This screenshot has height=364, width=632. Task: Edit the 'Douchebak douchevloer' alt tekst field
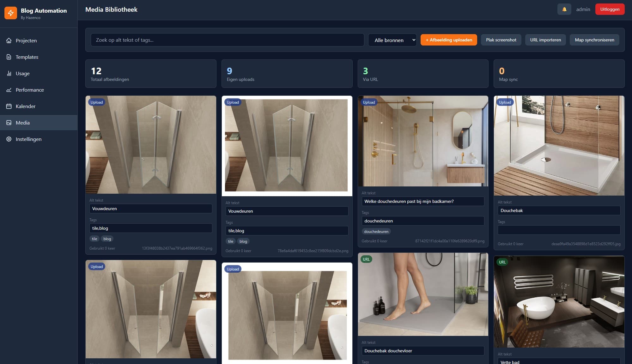(423, 351)
